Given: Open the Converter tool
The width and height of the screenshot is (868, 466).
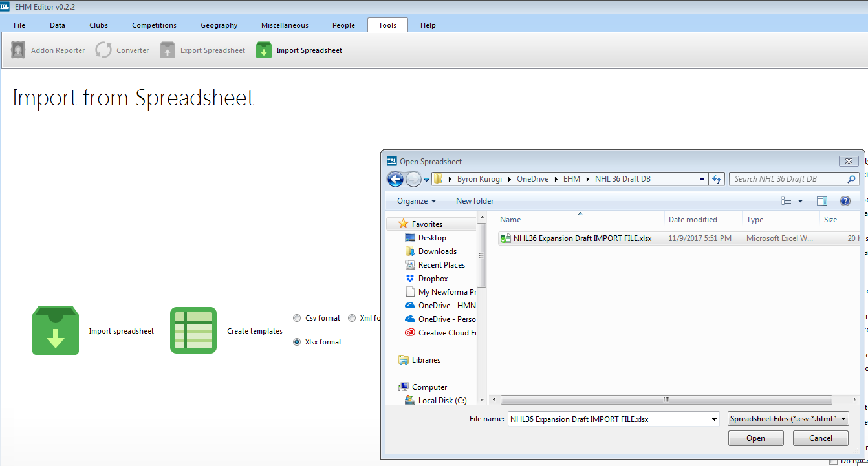Looking at the screenshot, I should coord(122,50).
